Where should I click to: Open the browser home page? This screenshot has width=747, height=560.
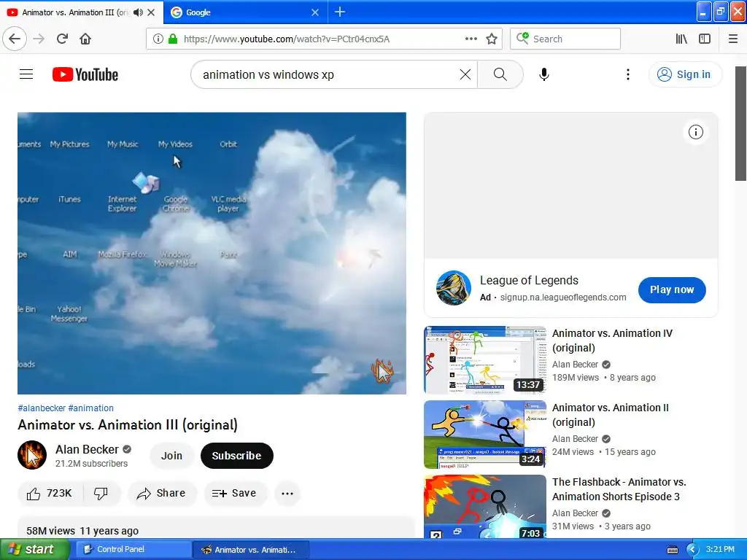click(85, 39)
